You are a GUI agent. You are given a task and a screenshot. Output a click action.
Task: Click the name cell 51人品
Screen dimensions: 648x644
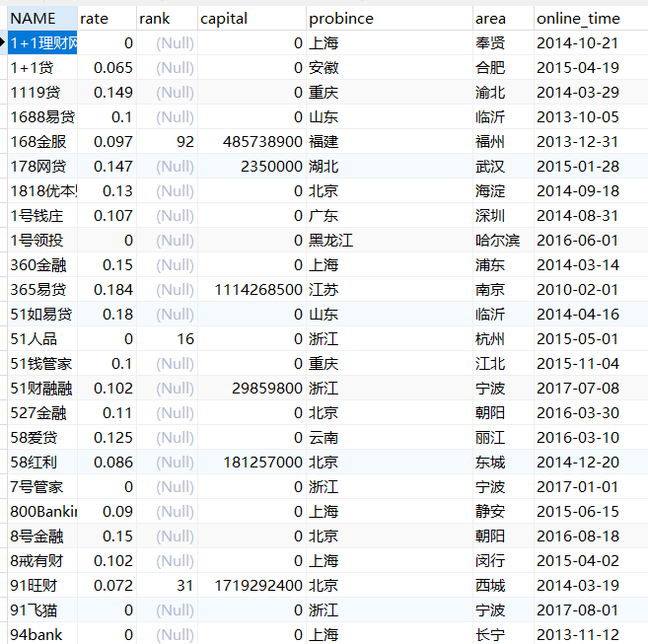(42, 339)
